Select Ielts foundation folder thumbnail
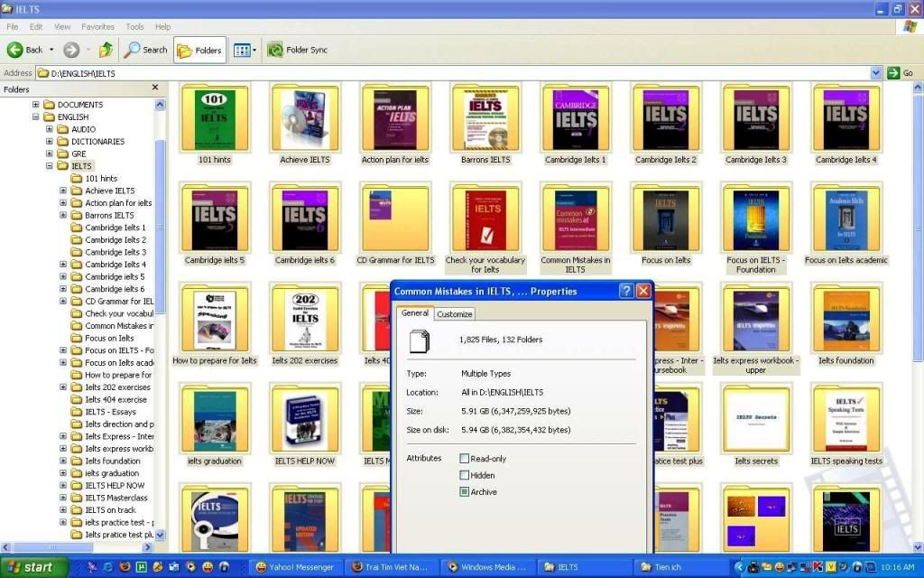 [x=846, y=325]
